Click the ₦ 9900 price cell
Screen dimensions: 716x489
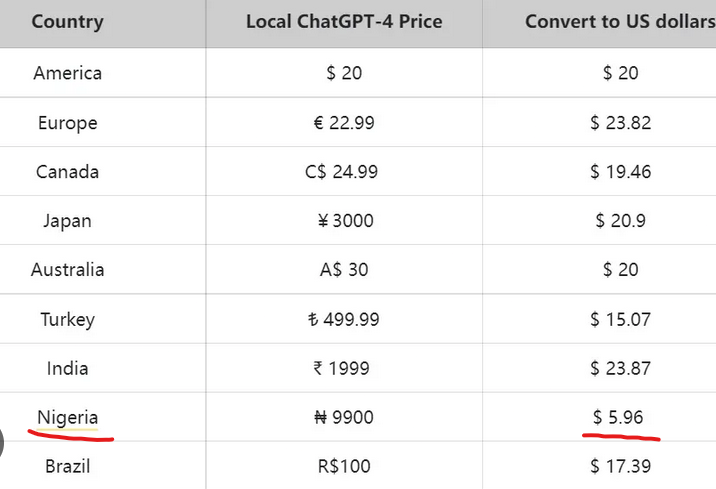point(344,417)
